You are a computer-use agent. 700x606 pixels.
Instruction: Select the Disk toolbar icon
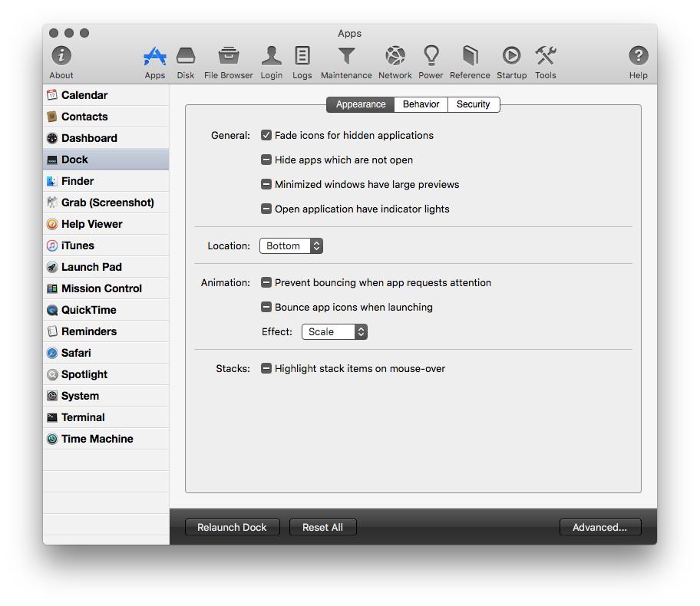[x=186, y=56]
